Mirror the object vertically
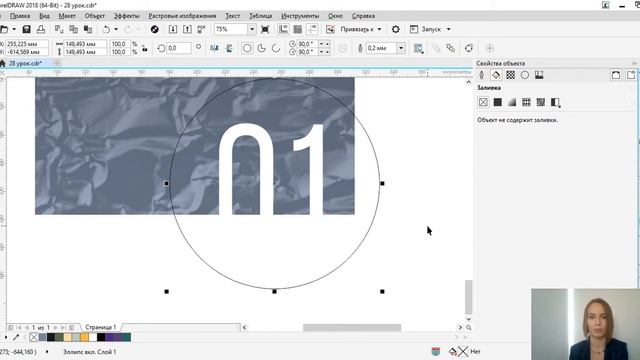 [229, 48]
